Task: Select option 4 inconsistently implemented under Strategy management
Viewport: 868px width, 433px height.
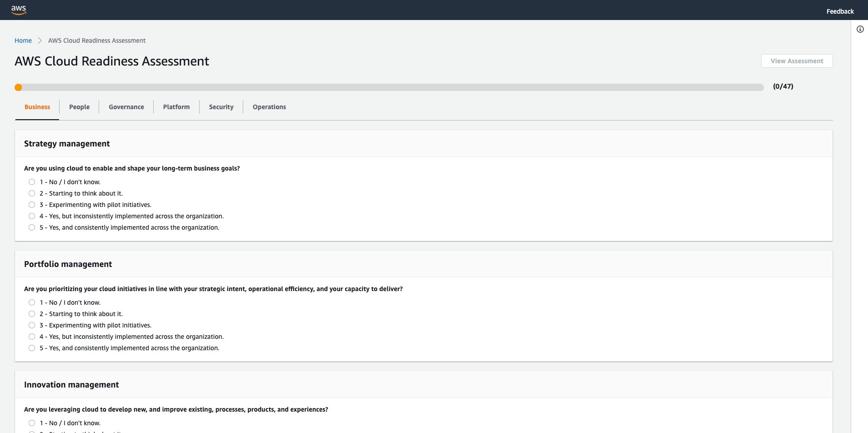Action: (x=32, y=216)
